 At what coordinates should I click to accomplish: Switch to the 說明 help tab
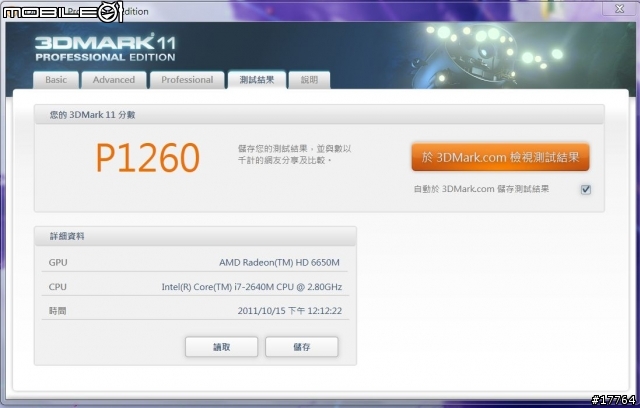click(309, 80)
